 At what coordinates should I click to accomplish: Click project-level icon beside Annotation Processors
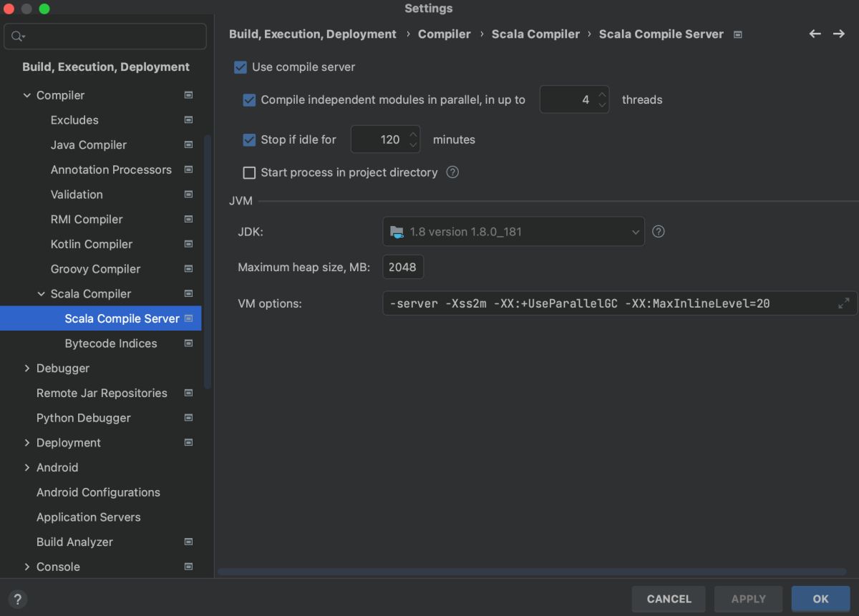pyautogui.click(x=188, y=170)
